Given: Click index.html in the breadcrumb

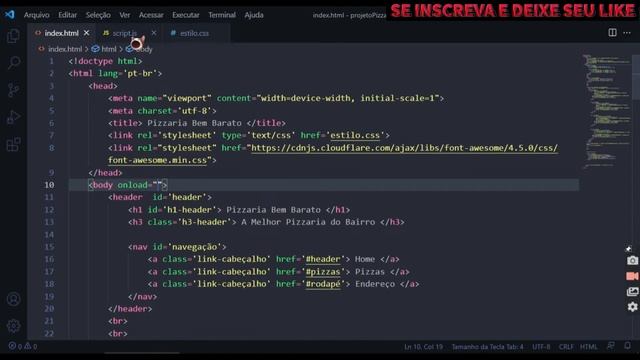Looking at the screenshot, I should tap(65, 49).
